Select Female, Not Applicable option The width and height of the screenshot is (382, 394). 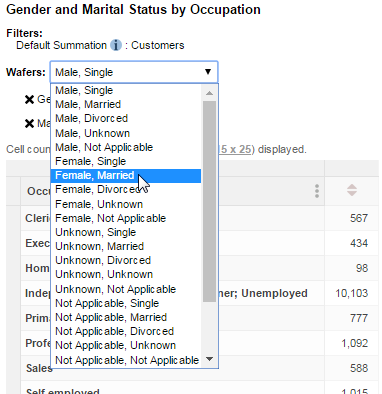point(126,218)
